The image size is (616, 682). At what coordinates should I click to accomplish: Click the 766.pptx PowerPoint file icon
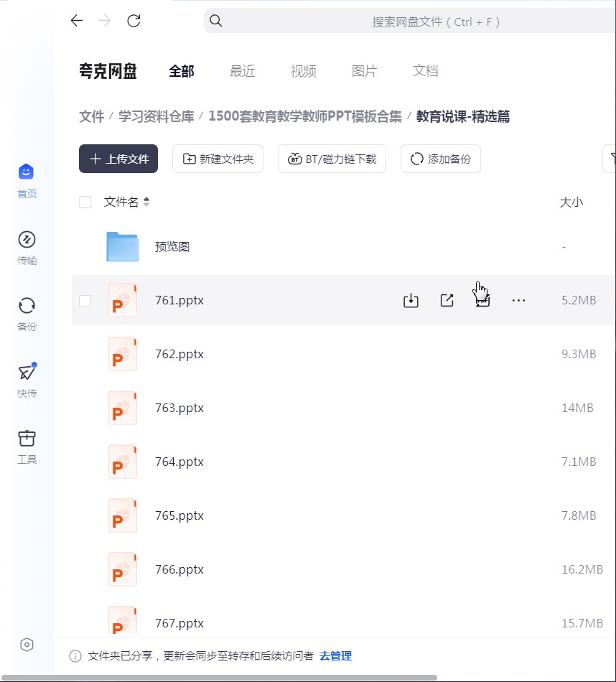click(123, 569)
